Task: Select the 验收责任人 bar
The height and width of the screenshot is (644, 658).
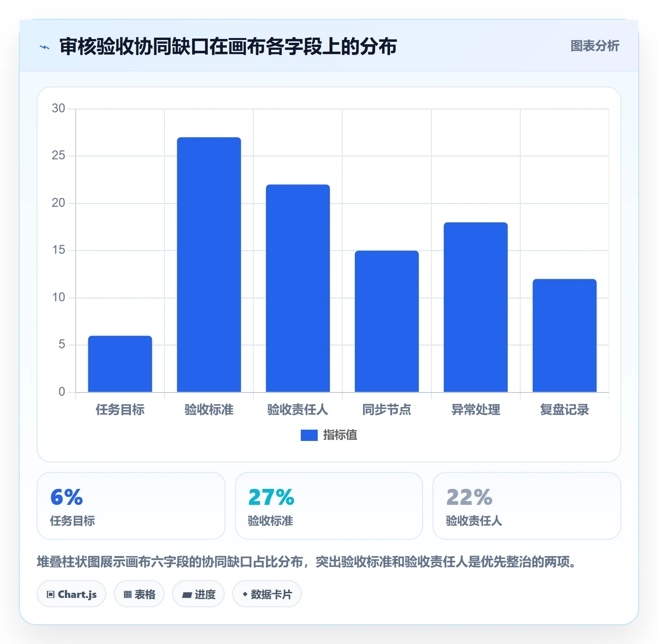Action: tap(298, 288)
